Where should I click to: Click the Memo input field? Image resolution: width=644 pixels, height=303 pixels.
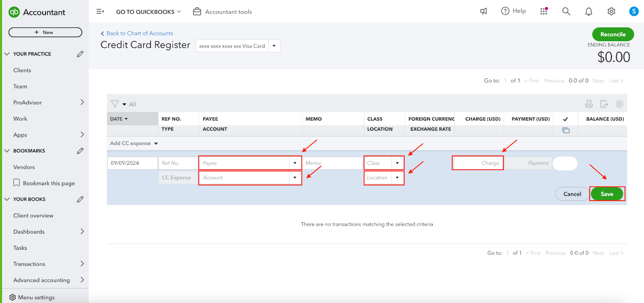(332, 163)
